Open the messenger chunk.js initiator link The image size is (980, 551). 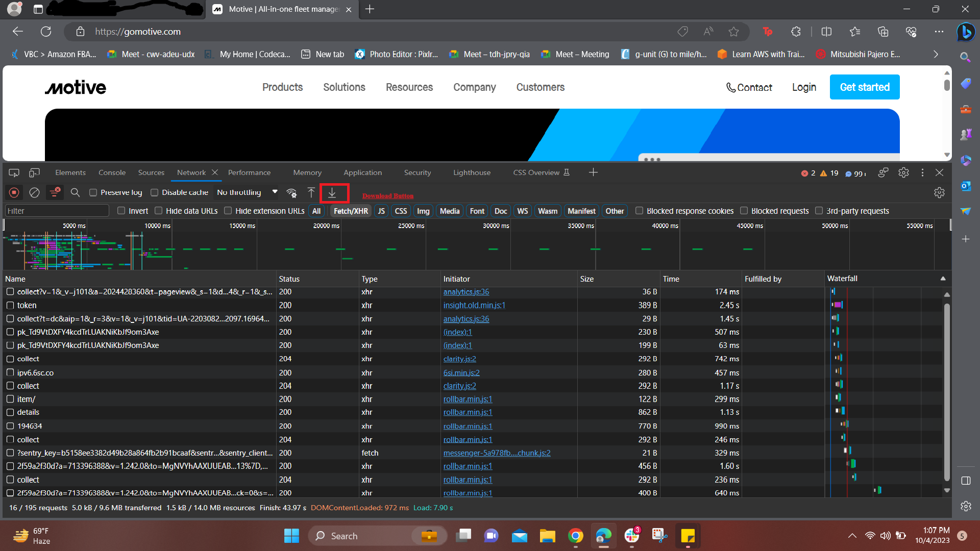(497, 453)
